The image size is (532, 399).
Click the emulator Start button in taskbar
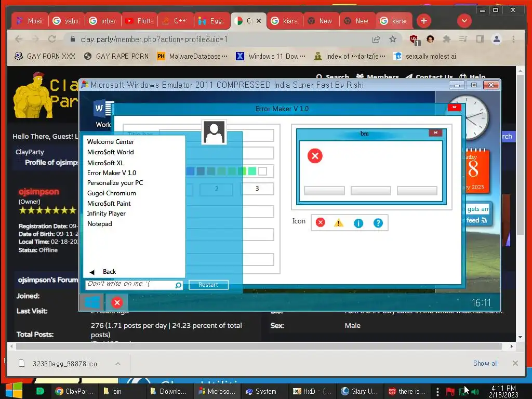92,302
